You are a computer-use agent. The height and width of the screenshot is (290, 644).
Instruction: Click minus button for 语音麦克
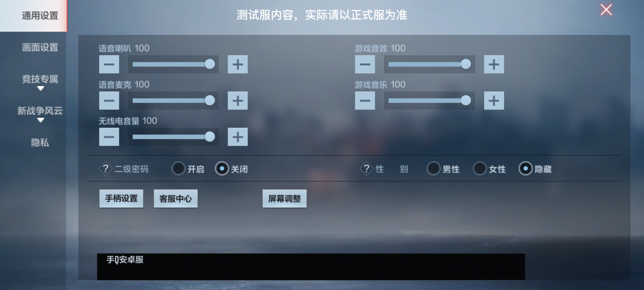109,101
